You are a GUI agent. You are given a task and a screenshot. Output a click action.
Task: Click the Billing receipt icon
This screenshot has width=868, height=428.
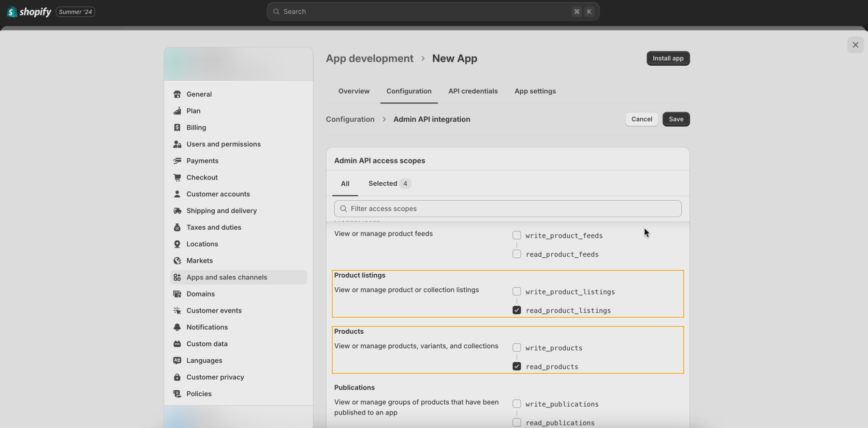coord(177,128)
